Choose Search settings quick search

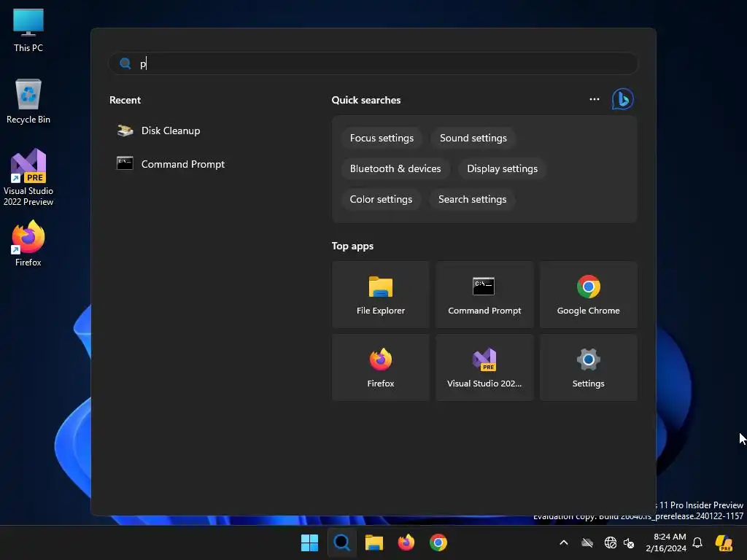[x=472, y=199]
